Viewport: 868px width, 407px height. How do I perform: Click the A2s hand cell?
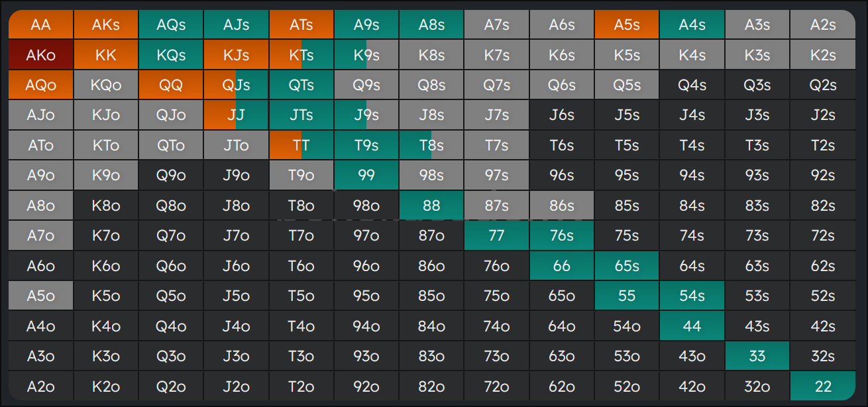coord(822,25)
